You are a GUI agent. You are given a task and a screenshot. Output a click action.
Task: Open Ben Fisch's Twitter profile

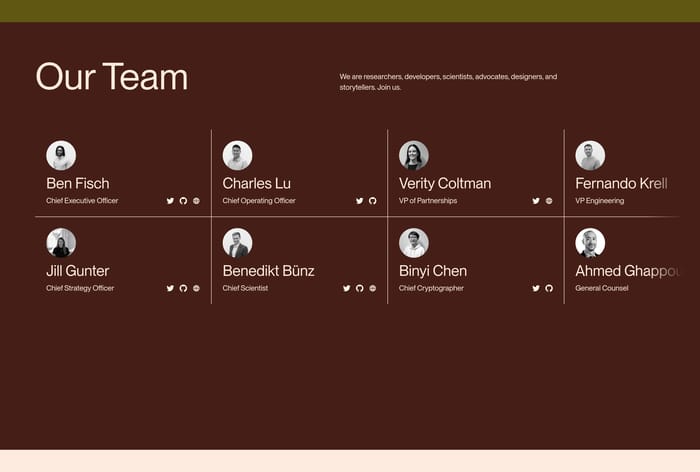tap(170, 201)
